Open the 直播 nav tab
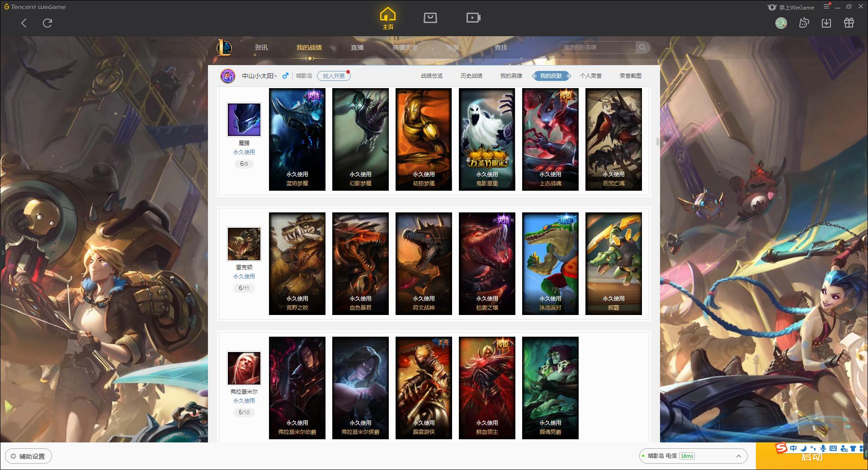Image resolution: width=868 pixels, height=470 pixels. [x=357, y=47]
